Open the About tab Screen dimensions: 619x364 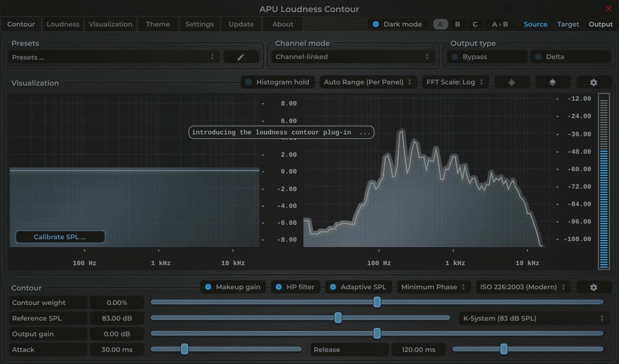coord(282,24)
